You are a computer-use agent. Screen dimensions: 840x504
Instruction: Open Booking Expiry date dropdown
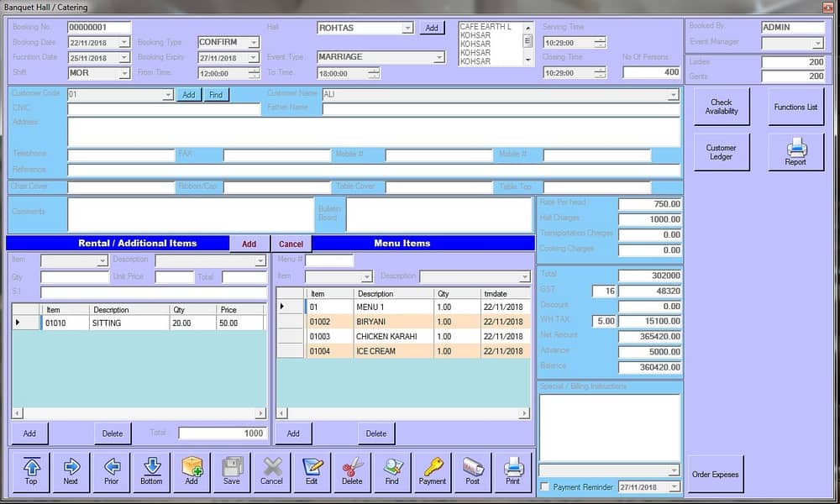tap(254, 57)
